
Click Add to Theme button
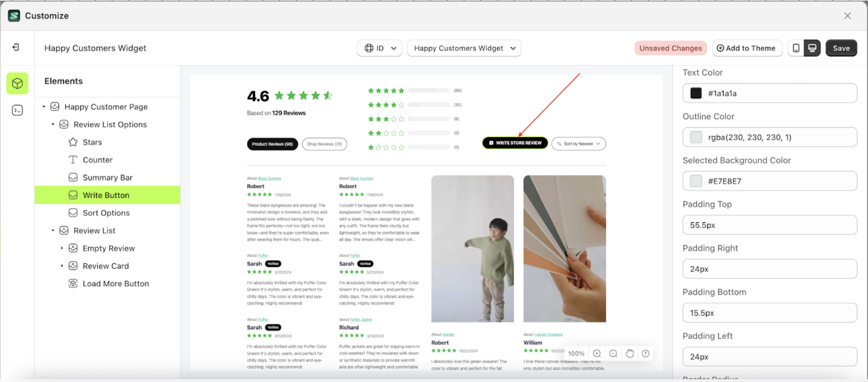coord(746,48)
